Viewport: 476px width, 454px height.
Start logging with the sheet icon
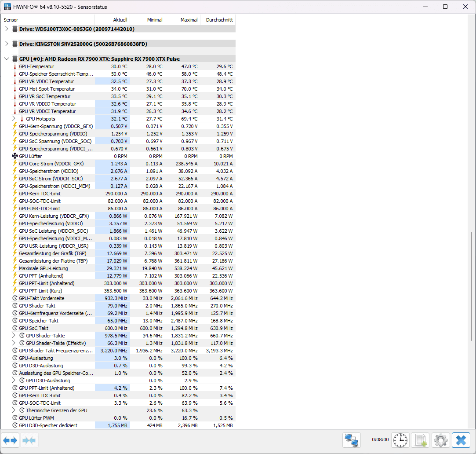(421, 440)
